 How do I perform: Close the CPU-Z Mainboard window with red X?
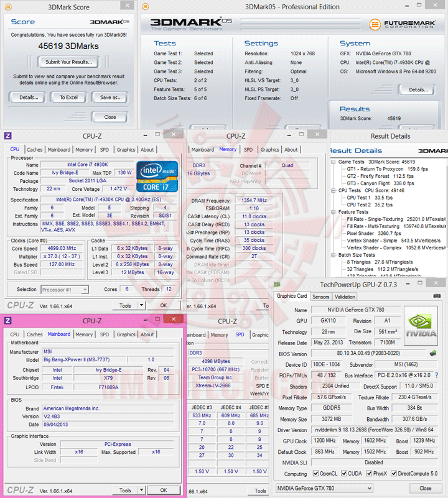click(x=173, y=319)
